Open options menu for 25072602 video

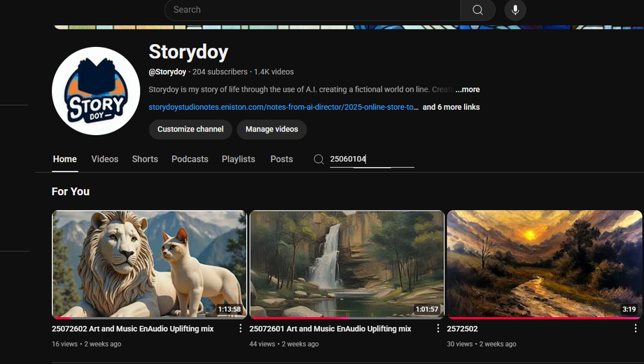tap(241, 328)
